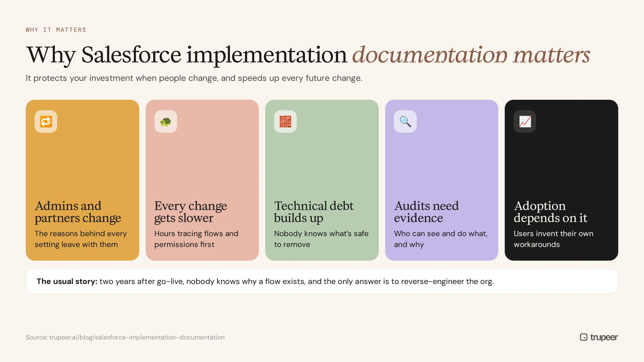Click the trupeer logo icon
The image size is (644, 362).
click(x=583, y=337)
